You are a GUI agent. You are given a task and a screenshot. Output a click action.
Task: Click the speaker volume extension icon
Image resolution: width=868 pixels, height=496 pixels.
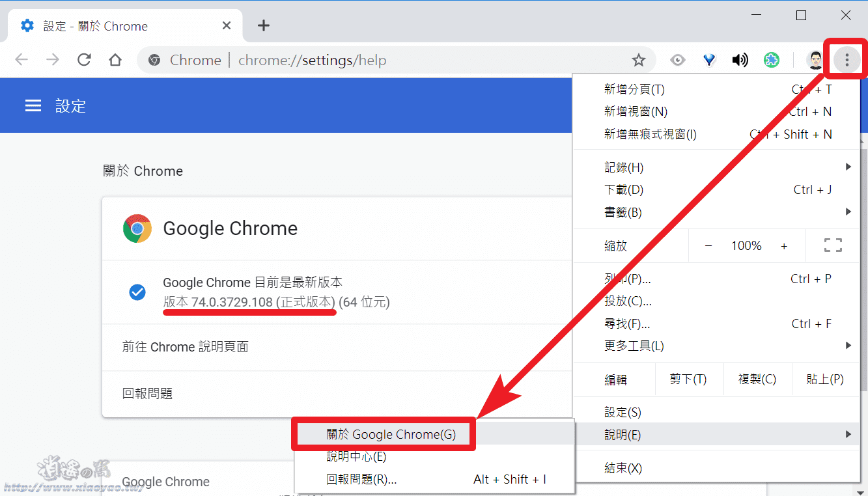[x=740, y=60]
